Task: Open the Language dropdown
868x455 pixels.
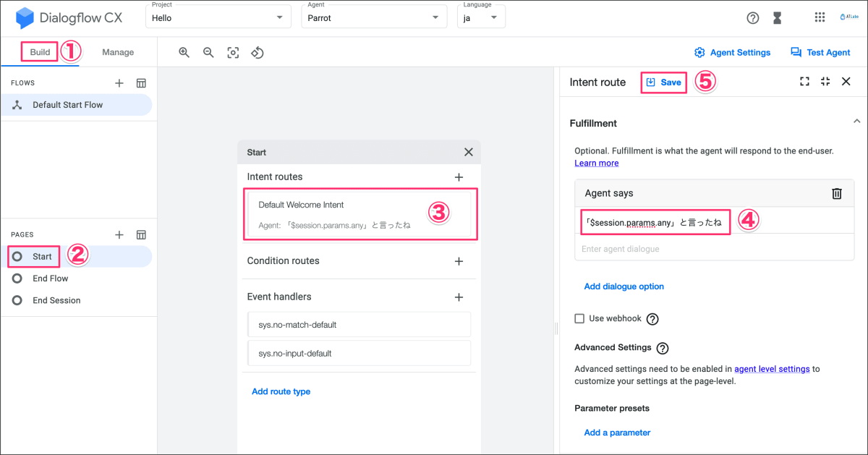Action: (x=481, y=17)
